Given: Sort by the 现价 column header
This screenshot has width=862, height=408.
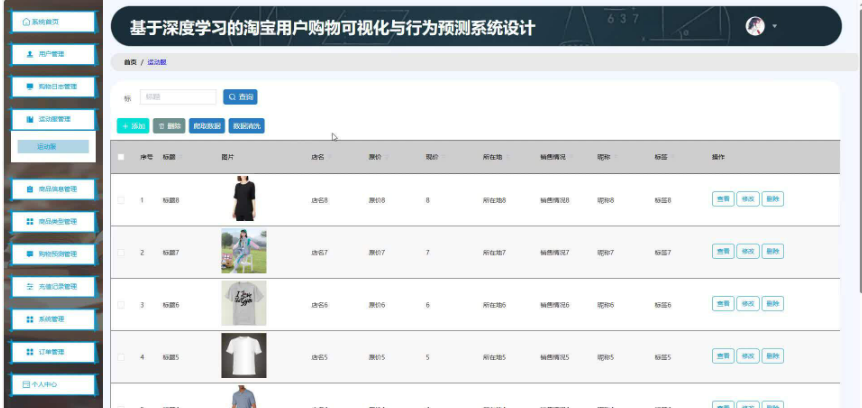Looking at the screenshot, I should tap(435, 157).
